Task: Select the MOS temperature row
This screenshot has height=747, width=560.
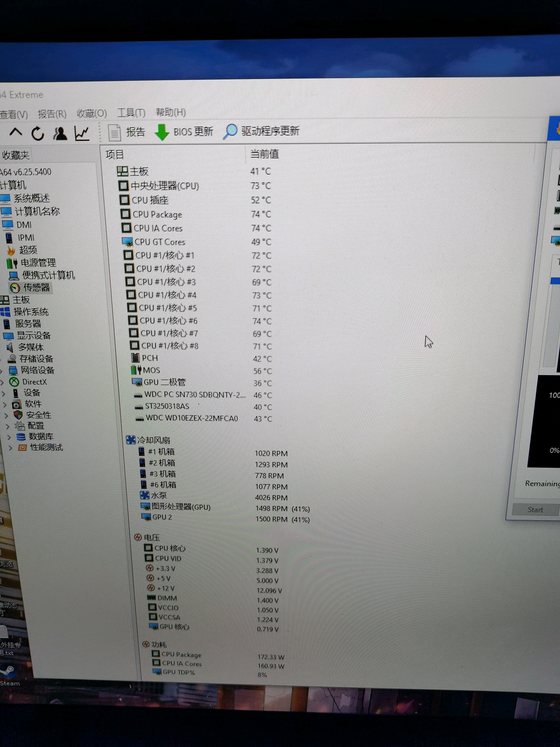Action: pos(202,371)
